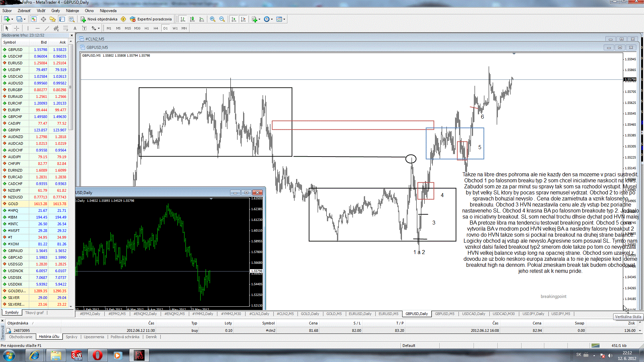Expand the new chart dropdown arrow
The width and height of the screenshot is (644, 362).
[13, 19]
